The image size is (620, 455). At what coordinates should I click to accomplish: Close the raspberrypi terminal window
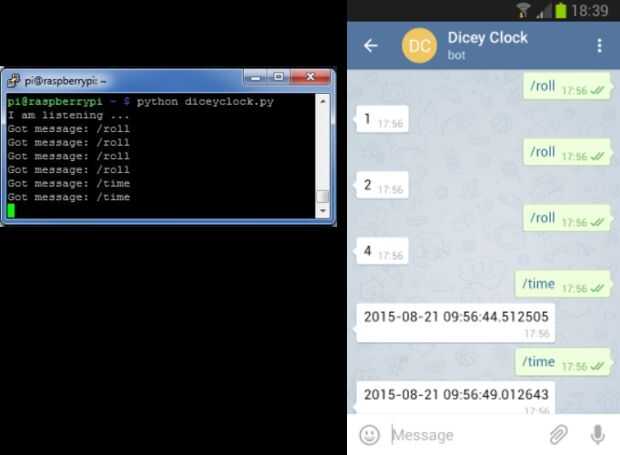click(310, 77)
